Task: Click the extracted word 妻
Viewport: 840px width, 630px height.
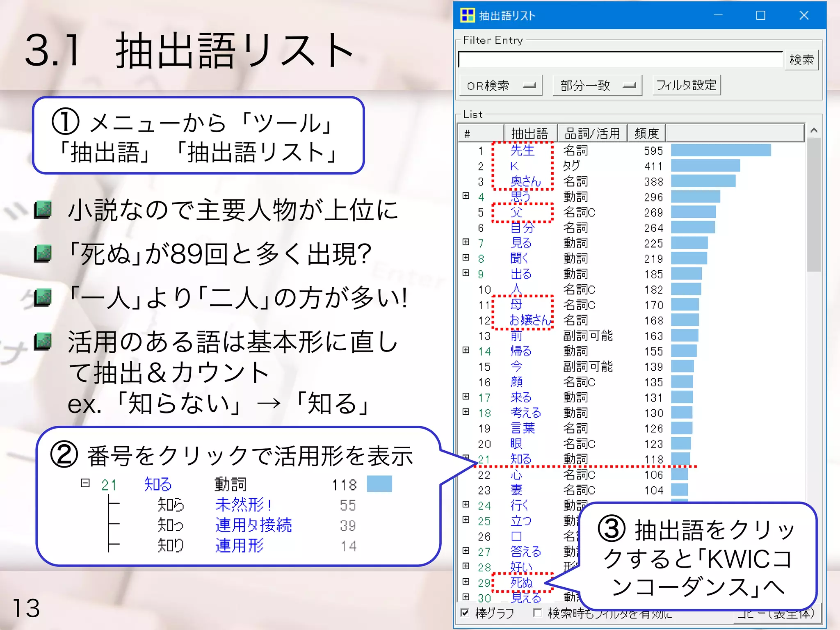Action: click(516, 490)
